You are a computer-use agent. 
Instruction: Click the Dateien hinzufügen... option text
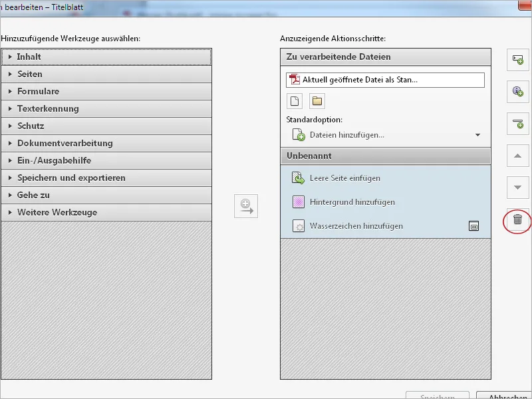(346, 135)
